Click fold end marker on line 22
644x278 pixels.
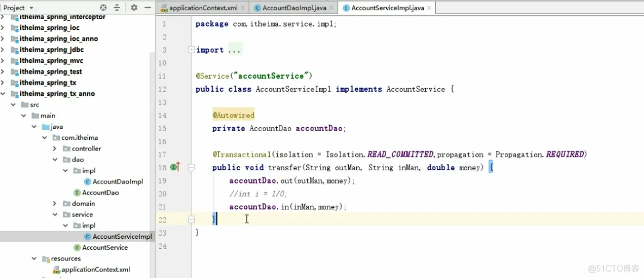click(x=191, y=220)
